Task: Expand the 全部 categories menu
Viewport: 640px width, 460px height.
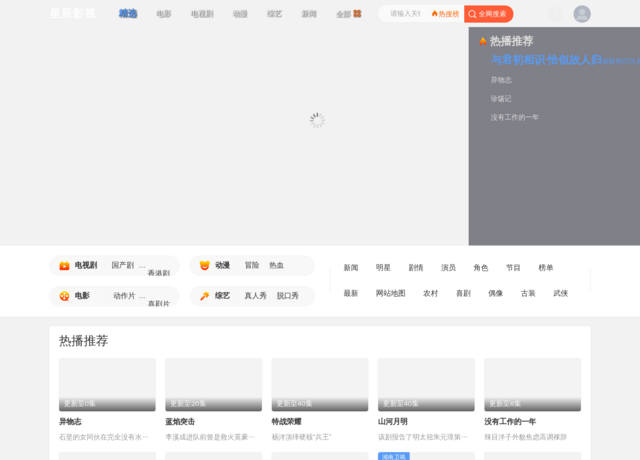Action: [x=349, y=14]
